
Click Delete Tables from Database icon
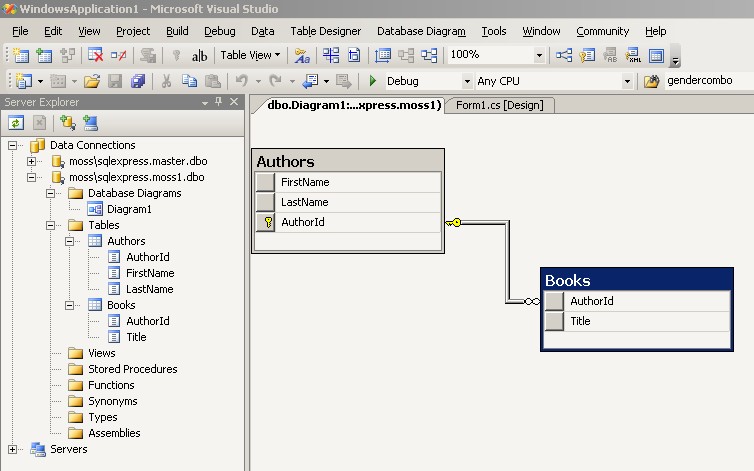95,55
